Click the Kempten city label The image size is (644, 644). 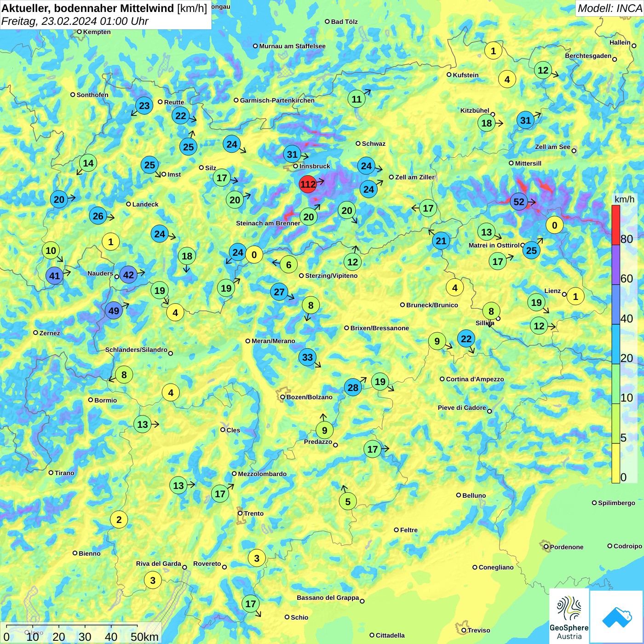[97, 32]
